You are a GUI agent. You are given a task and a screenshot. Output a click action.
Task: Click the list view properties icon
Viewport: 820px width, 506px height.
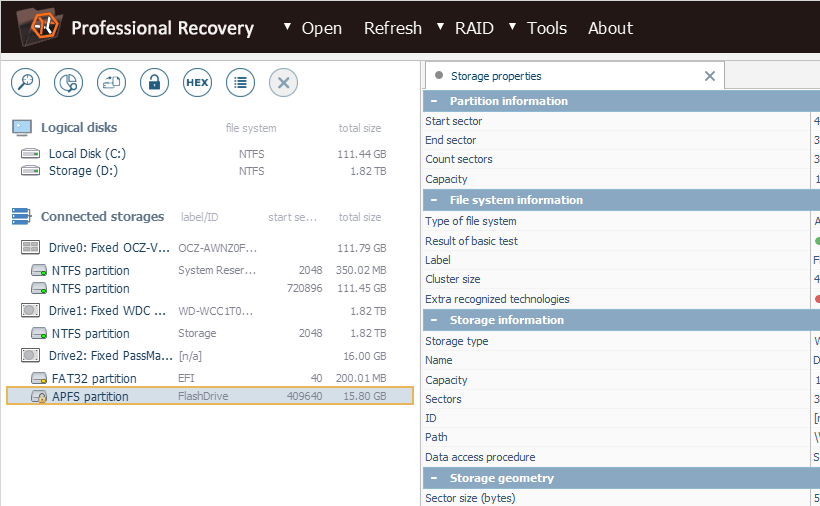tap(240, 82)
